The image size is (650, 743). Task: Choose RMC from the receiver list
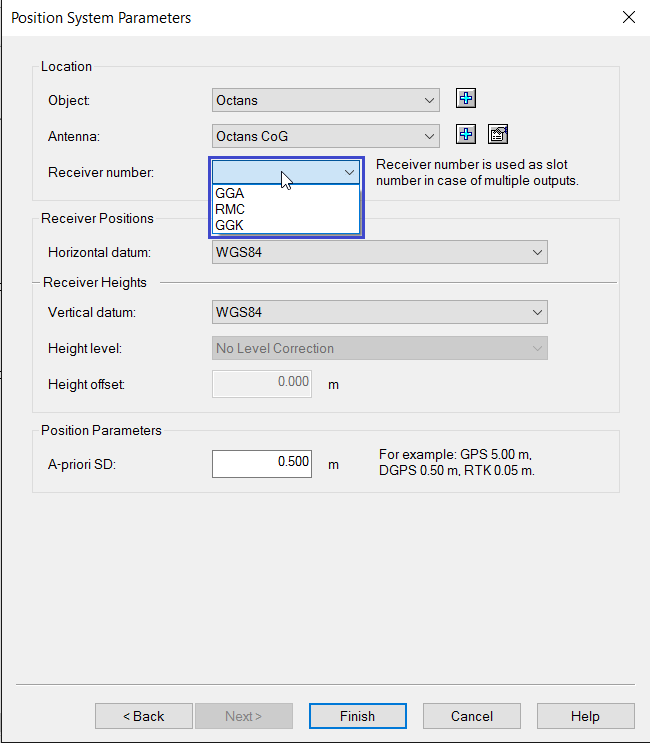coord(287,209)
